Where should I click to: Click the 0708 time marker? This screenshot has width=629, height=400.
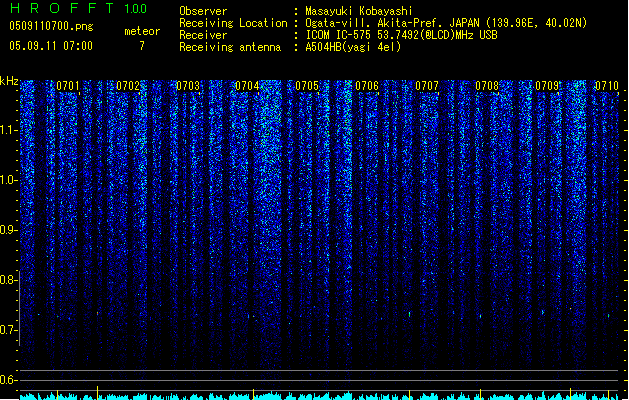[x=487, y=86]
